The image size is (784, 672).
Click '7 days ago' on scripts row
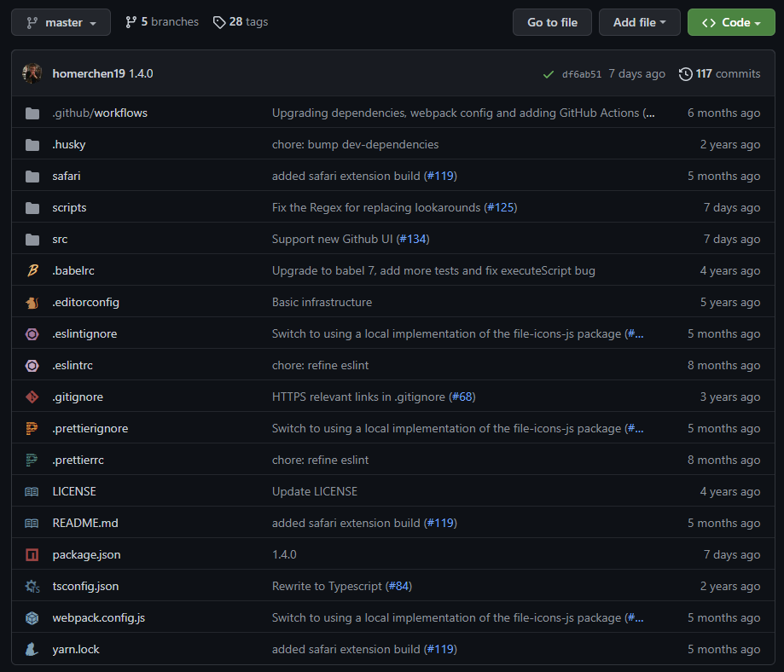pyautogui.click(x=731, y=207)
